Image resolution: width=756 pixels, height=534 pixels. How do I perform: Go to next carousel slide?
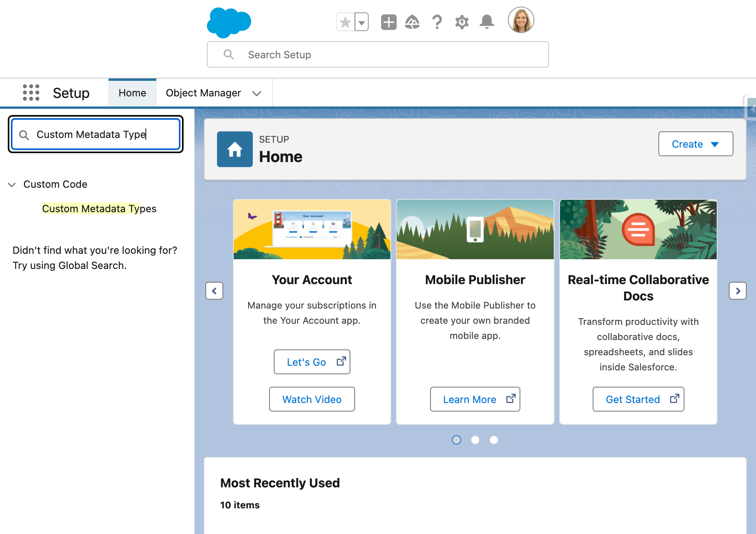[738, 291]
